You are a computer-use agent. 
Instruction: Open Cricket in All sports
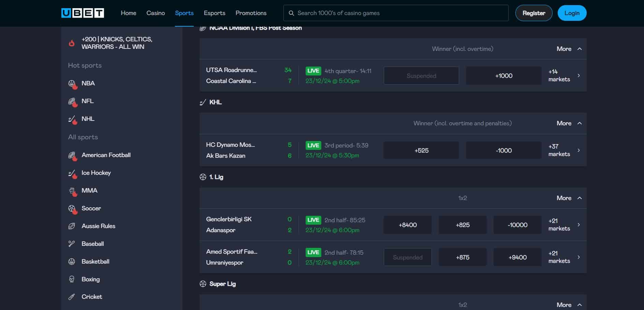tap(92, 297)
